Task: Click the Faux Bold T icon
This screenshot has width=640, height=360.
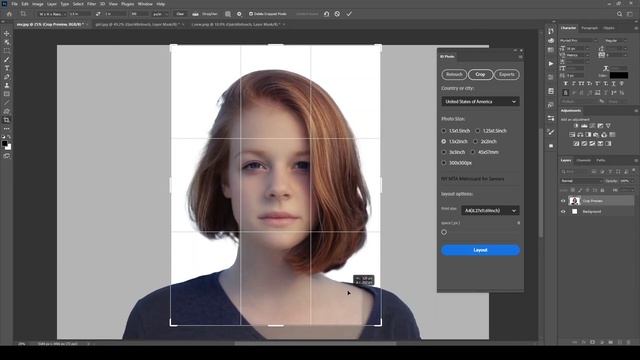Action: (x=566, y=84)
